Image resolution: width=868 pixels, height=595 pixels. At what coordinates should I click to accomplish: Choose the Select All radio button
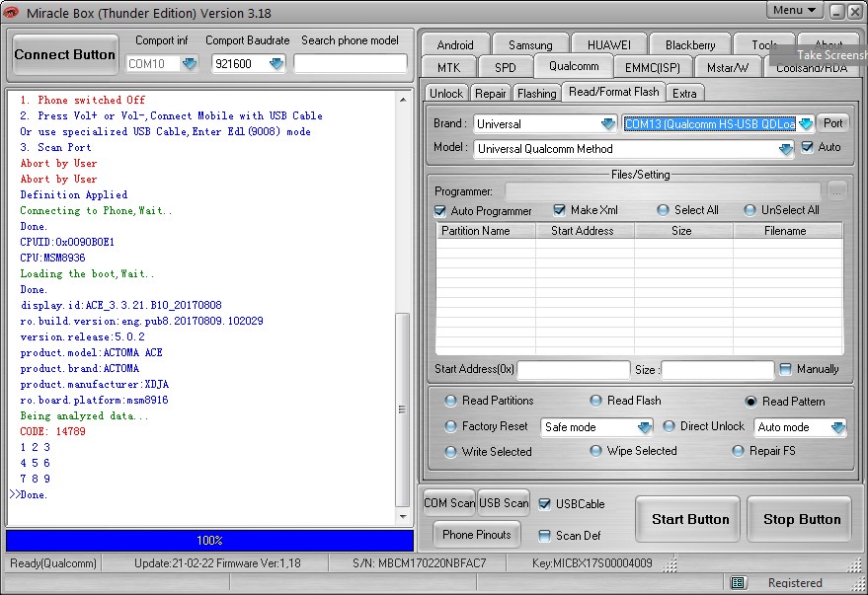[x=663, y=210]
